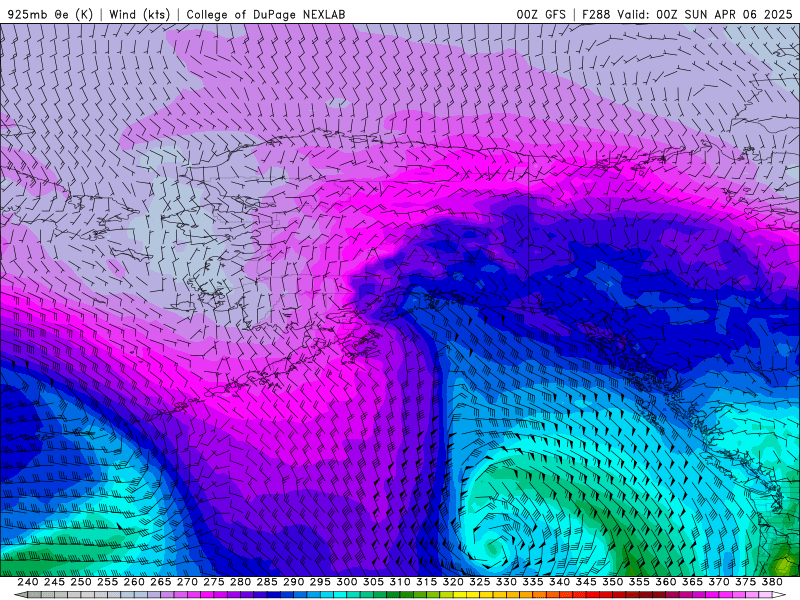Click the 265 color scale label
This screenshot has height=600, width=800.
(x=160, y=582)
